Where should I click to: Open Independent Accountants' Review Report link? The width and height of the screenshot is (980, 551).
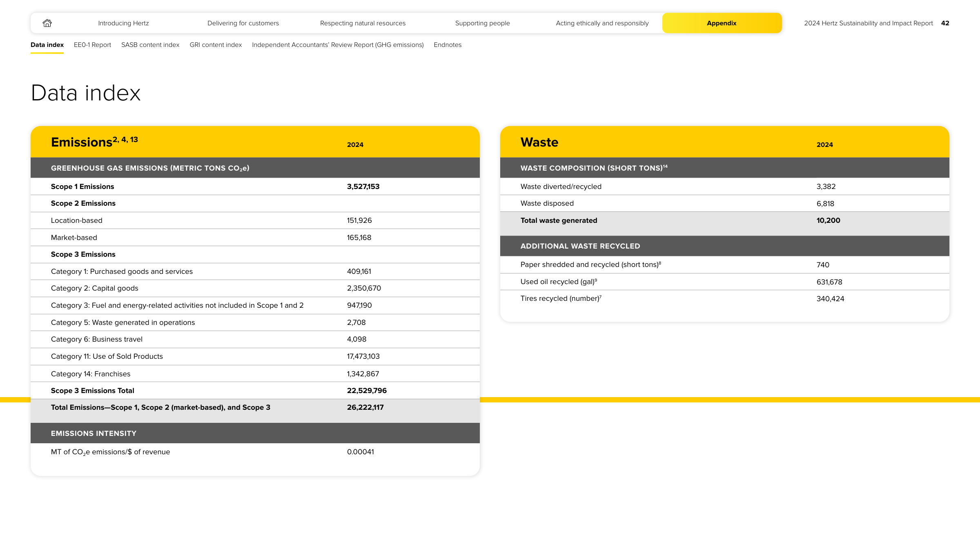338,45
